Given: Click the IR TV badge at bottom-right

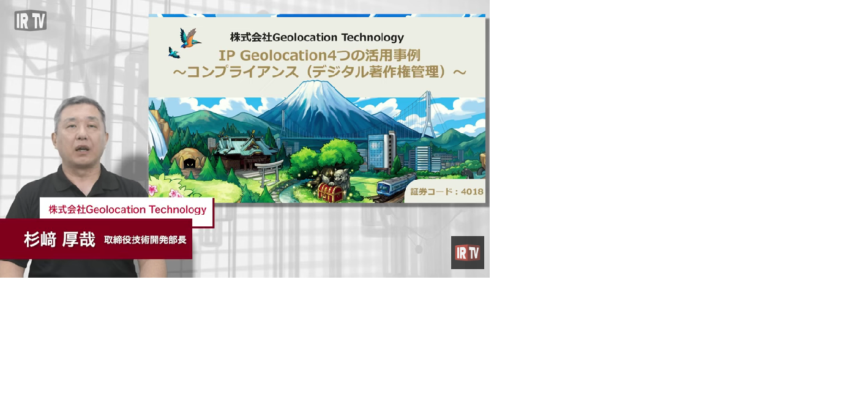Looking at the screenshot, I should (x=468, y=253).
